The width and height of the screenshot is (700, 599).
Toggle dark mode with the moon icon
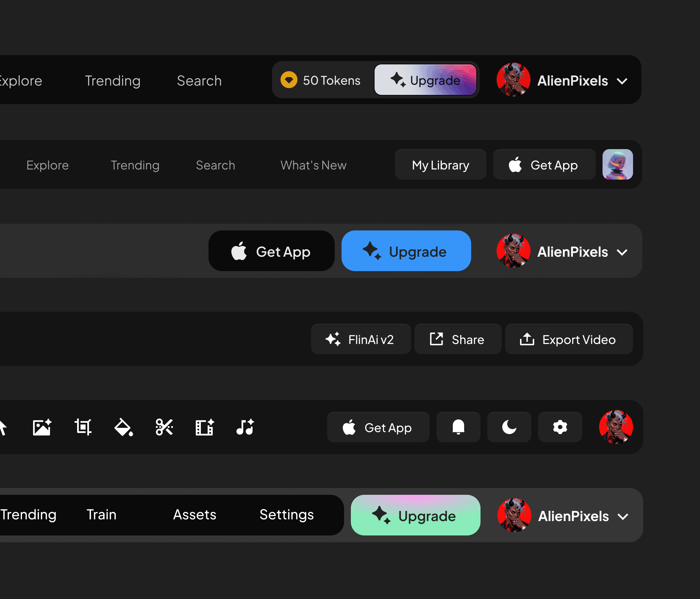point(509,427)
